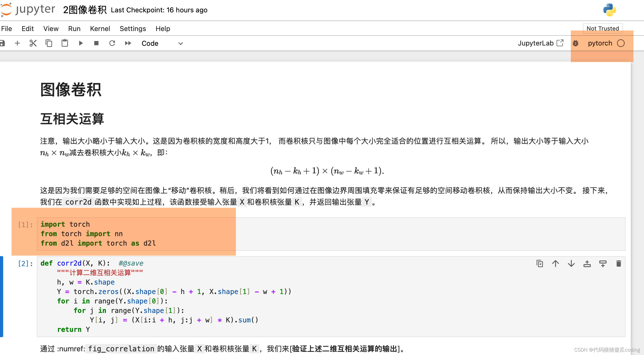Check kernel status circle indicator
Image resolution: width=644 pixels, height=355 pixels.
point(621,43)
